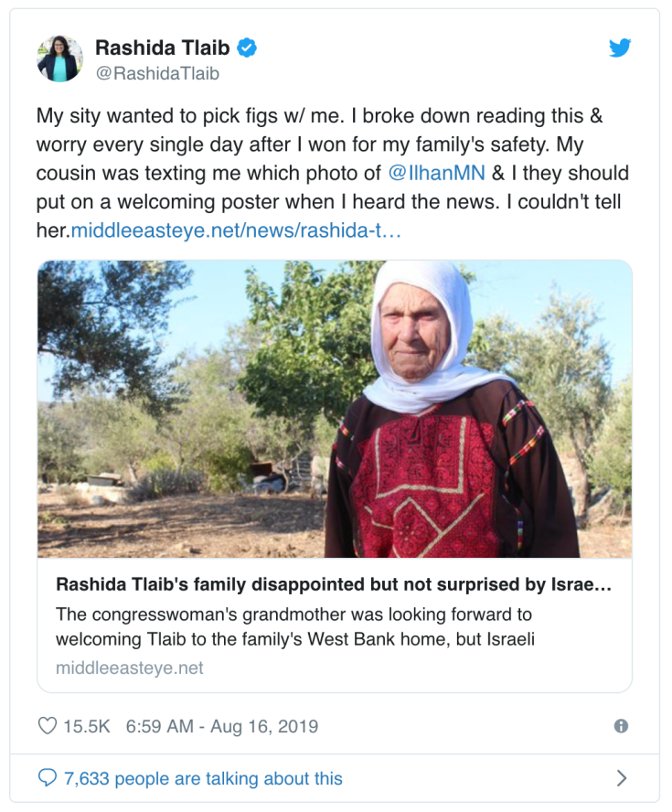672x812 pixels.
Task: Click the heart icon to like the tweet
Action: [47, 727]
